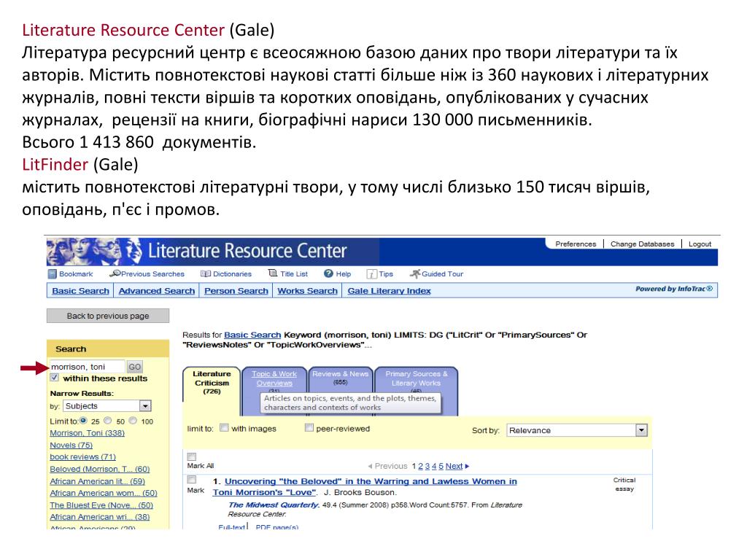Image resolution: width=747 pixels, height=560 pixels.
Task: Click Change Databases link
Action: [x=642, y=244]
